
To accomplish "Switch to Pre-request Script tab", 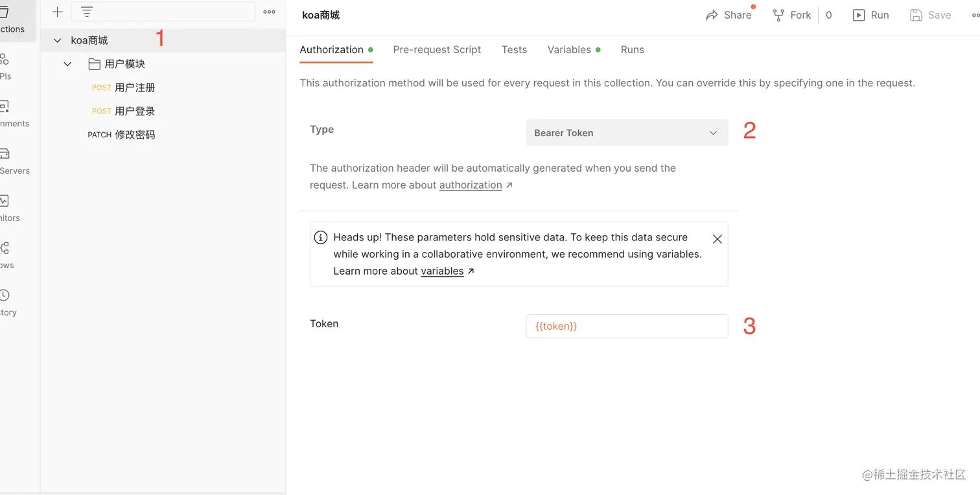I will (x=437, y=50).
